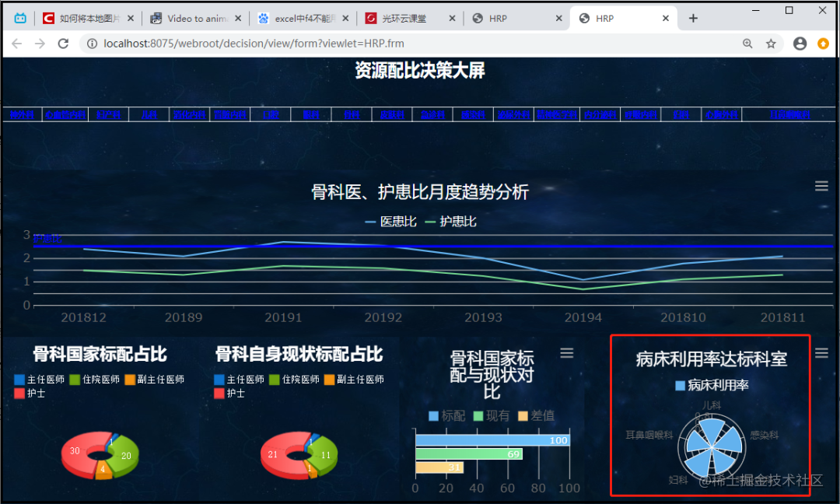Open the 儿科 department link
The height and width of the screenshot is (504, 840).
click(149, 114)
